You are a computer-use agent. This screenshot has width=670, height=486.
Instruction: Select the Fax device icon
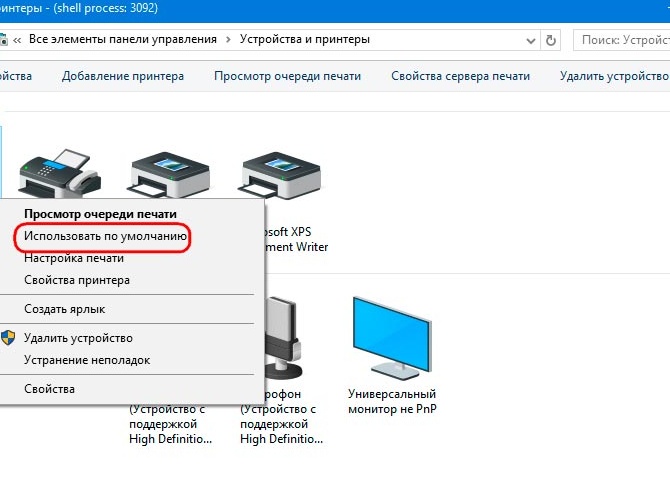(60, 174)
